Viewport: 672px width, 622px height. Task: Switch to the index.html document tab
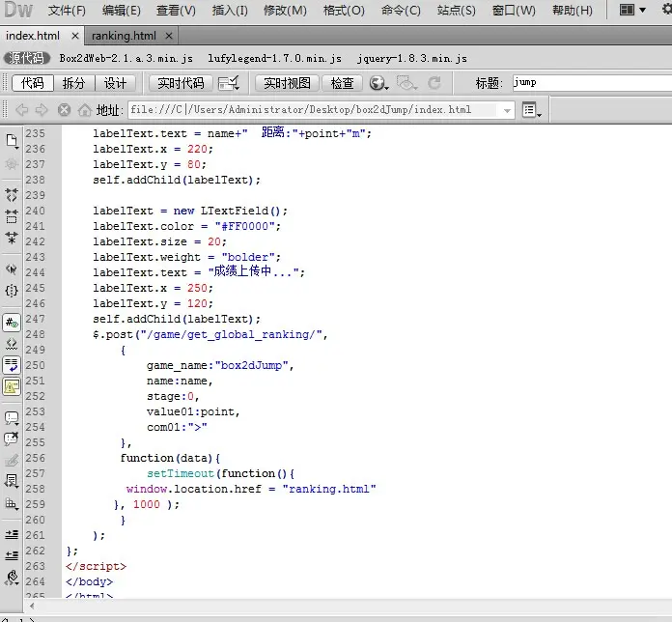coord(33,36)
